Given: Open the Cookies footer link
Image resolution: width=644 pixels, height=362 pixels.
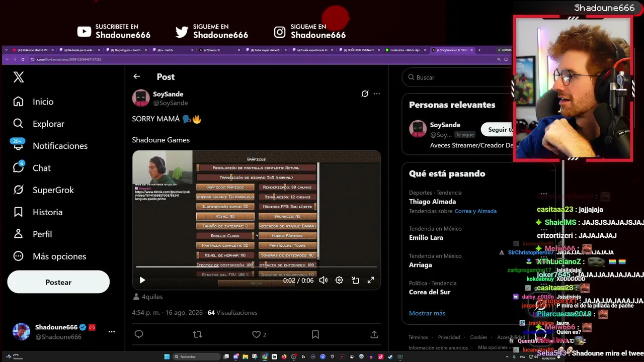Looking at the screenshot, I should tap(478, 337).
